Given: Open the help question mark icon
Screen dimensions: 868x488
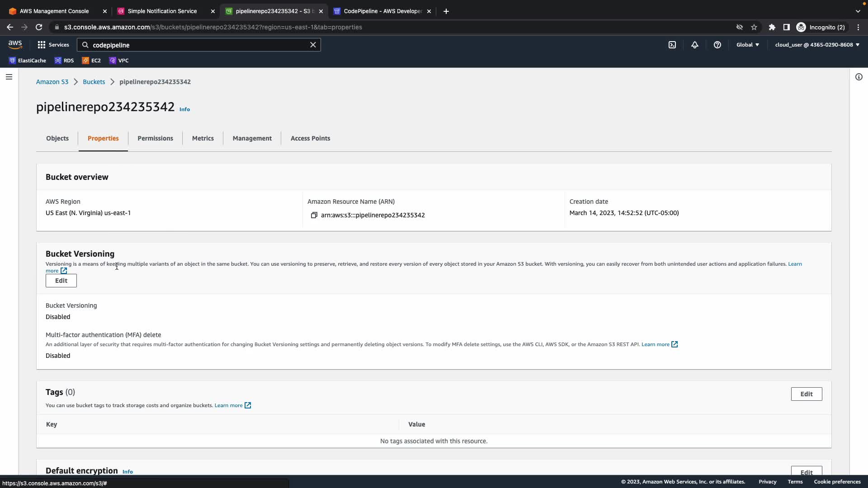Looking at the screenshot, I should click(x=717, y=45).
